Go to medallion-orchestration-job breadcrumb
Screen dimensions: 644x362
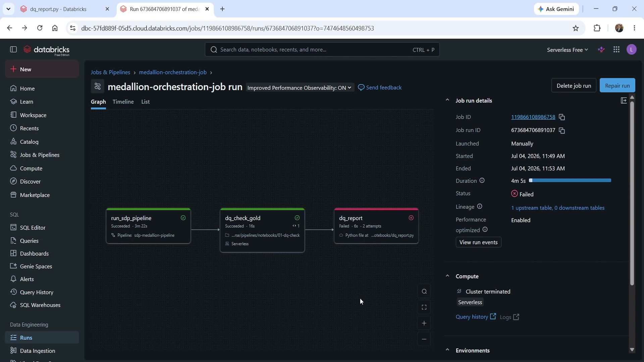(x=173, y=72)
